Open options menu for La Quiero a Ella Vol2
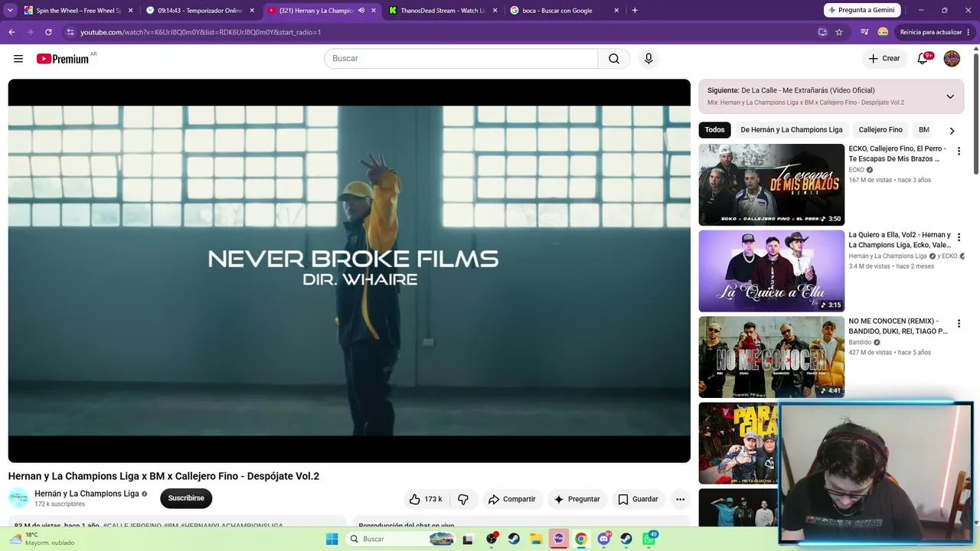The height and width of the screenshot is (551, 980). coord(959,238)
